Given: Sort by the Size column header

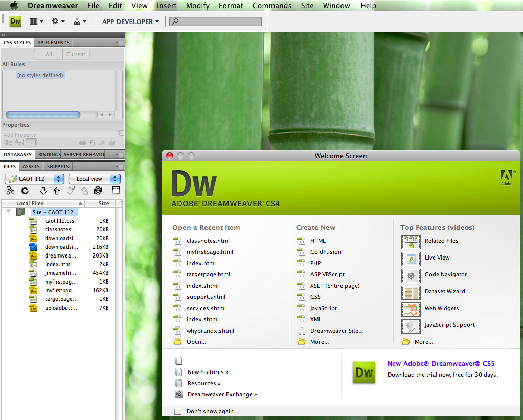Looking at the screenshot, I should (x=100, y=203).
